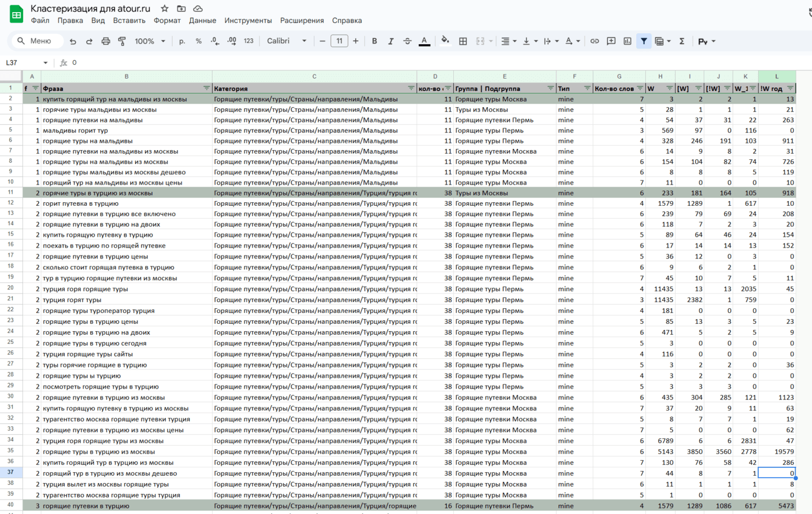Toggle italic formatting

pyautogui.click(x=391, y=41)
